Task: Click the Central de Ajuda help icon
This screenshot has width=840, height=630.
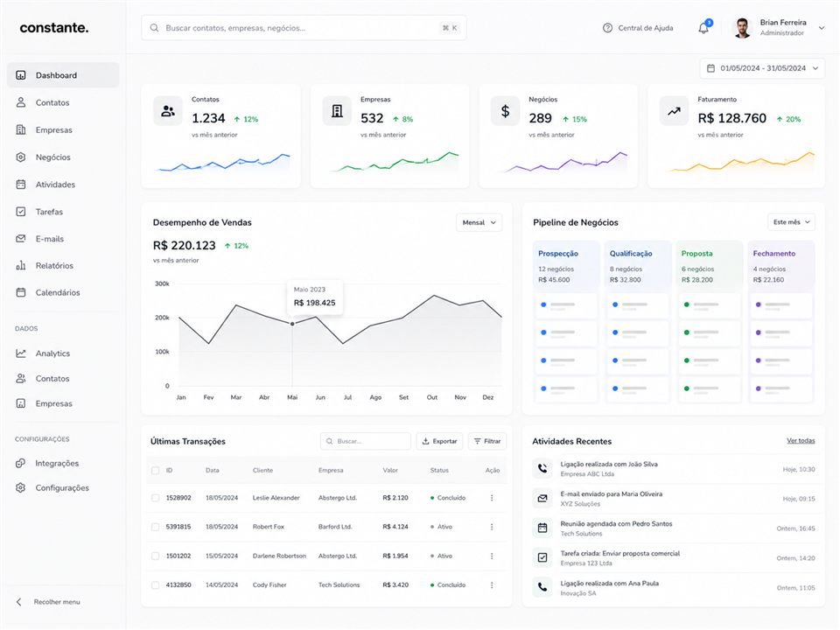Action: point(607,28)
